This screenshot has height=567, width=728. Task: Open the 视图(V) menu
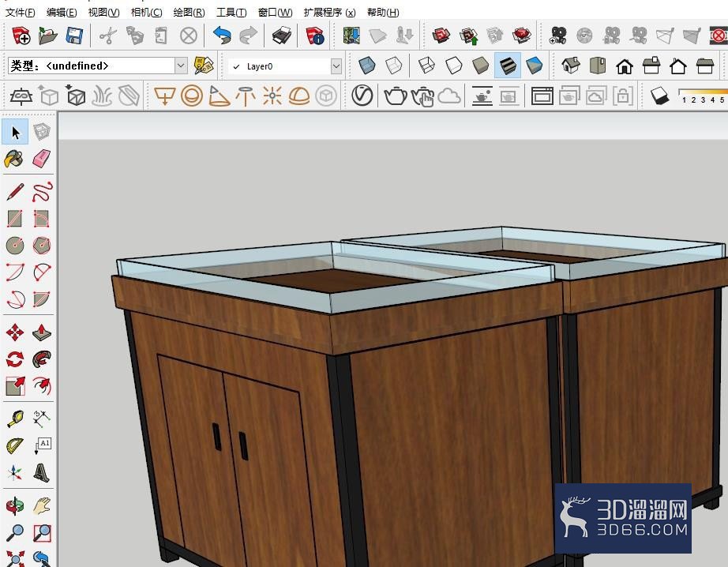coord(104,13)
